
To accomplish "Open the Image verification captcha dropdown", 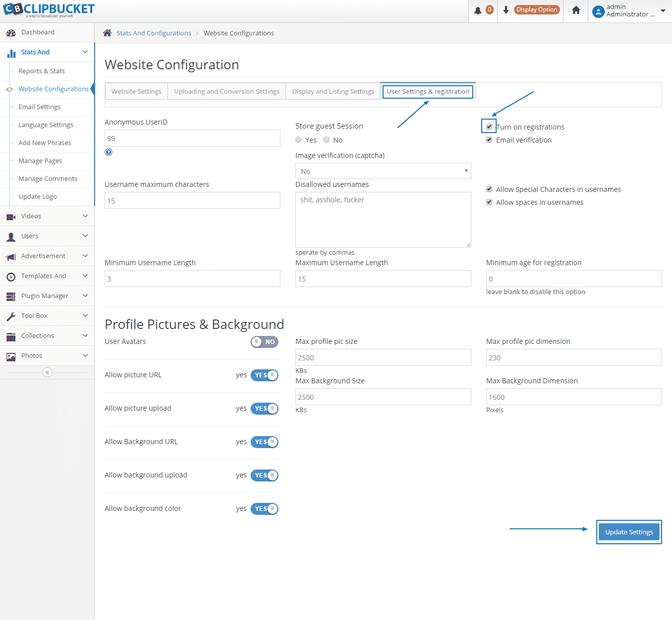I will point(383,171).
